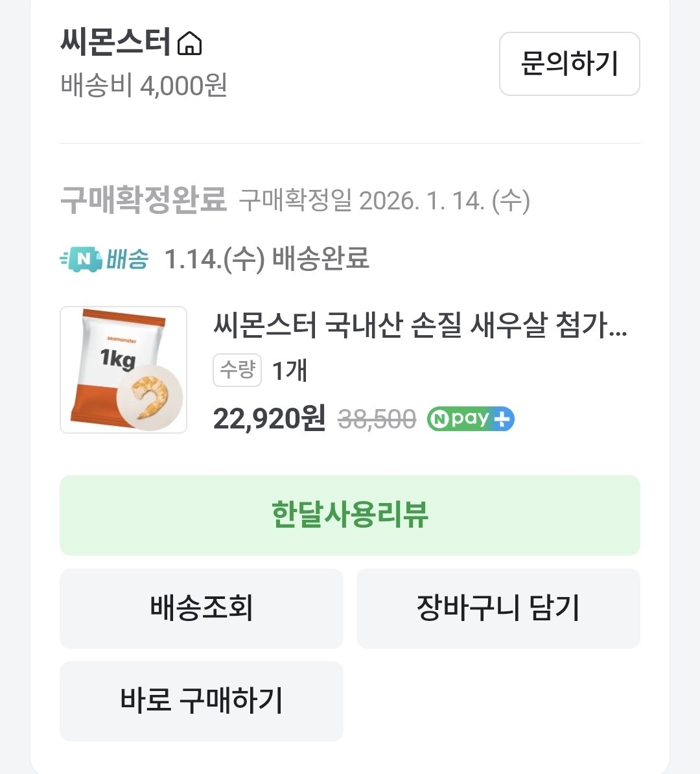
Task: Tap 바로 구매하기 buy now button
Action: click(x=202, y=701)
